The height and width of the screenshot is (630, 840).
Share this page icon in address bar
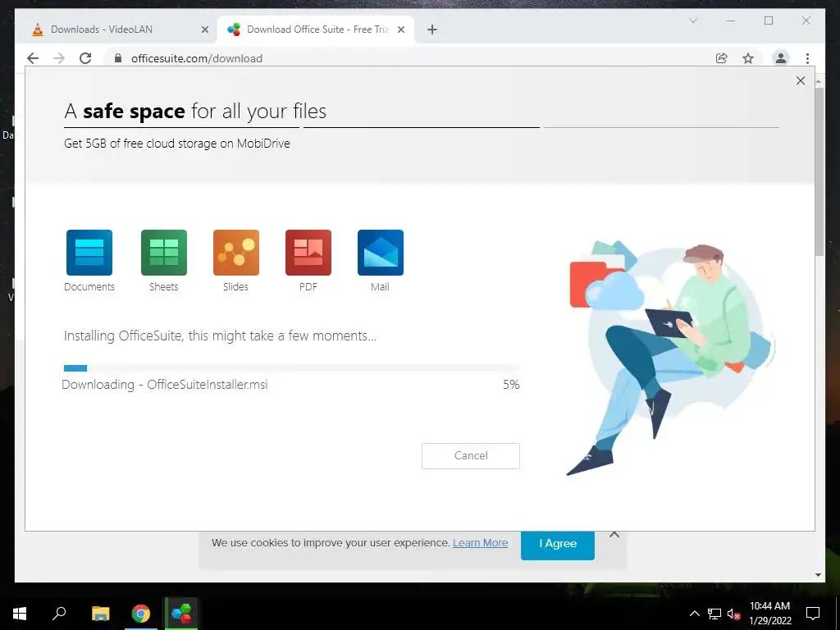722,58
